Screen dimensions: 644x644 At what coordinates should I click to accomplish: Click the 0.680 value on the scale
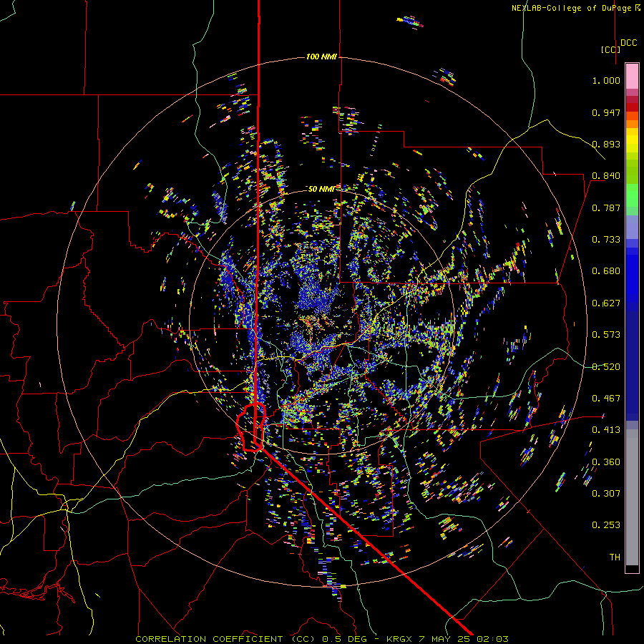tap(606, 271)
